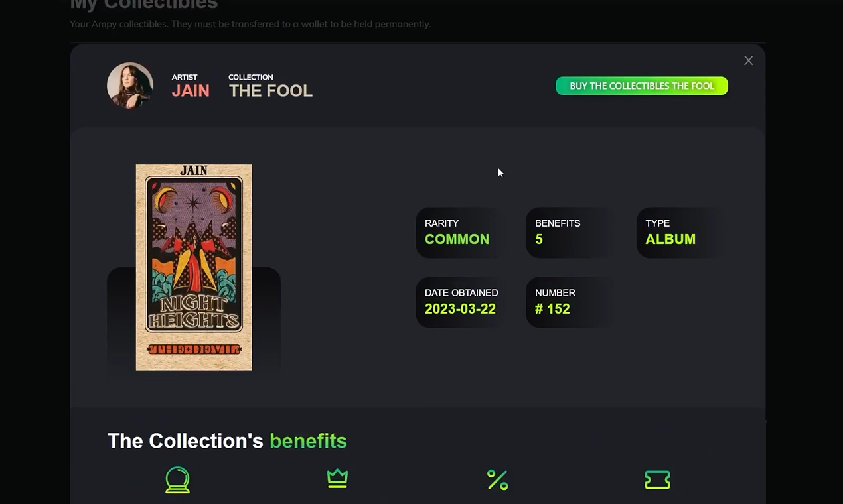
Task: Click the wallet transfer notice text
Action: click(250, 24)
